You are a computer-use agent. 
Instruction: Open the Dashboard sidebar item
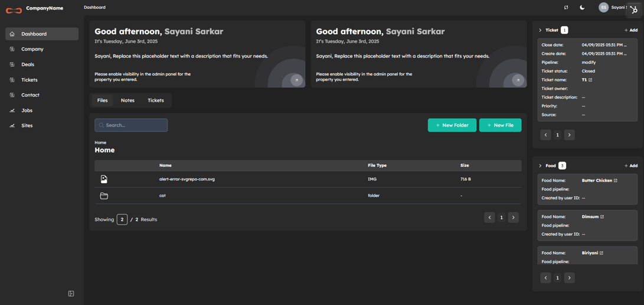coord(42,34)
